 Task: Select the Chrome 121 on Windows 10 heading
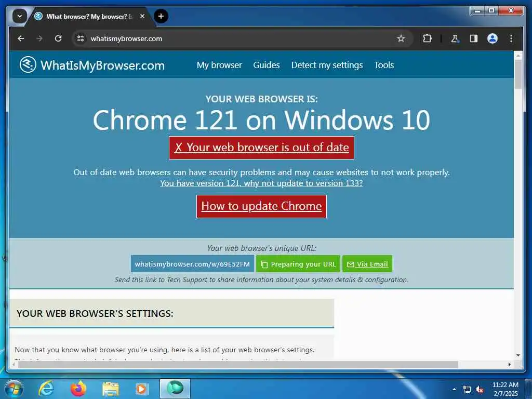tap(261, 121)
